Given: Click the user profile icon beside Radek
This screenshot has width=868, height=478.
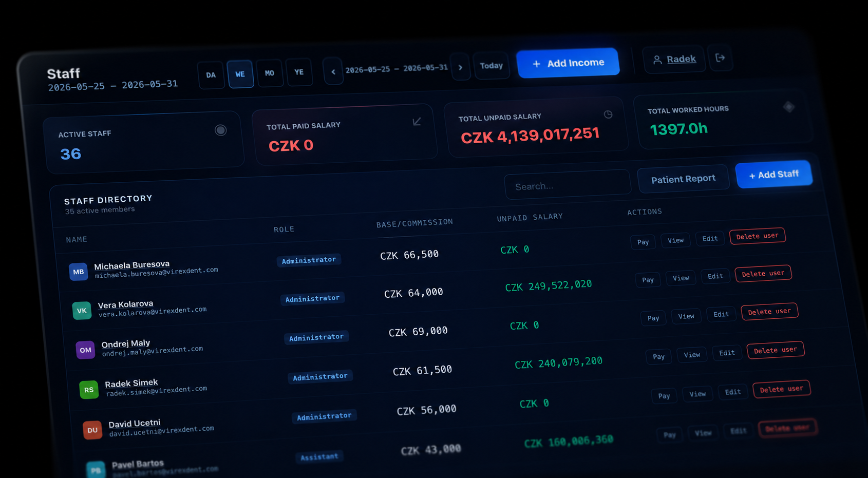Looking at the screenshot, I should pos(657,60).
